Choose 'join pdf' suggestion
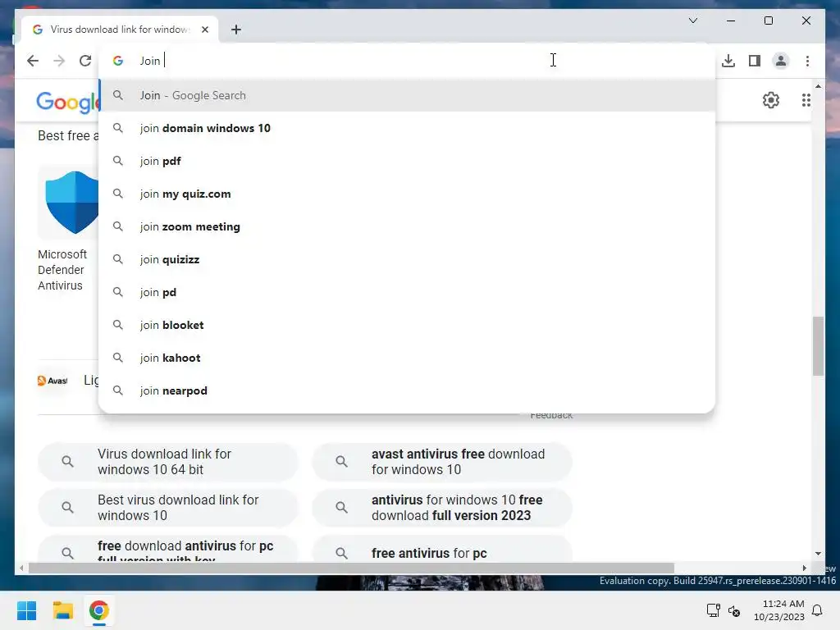Image resolution: width=840 pixels, height=630 pixels. tap(407, 161)
